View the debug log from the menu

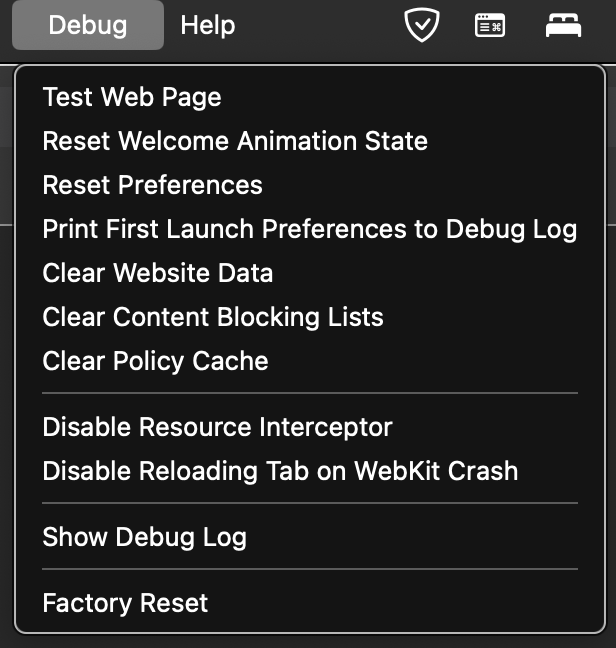(144, 537)
